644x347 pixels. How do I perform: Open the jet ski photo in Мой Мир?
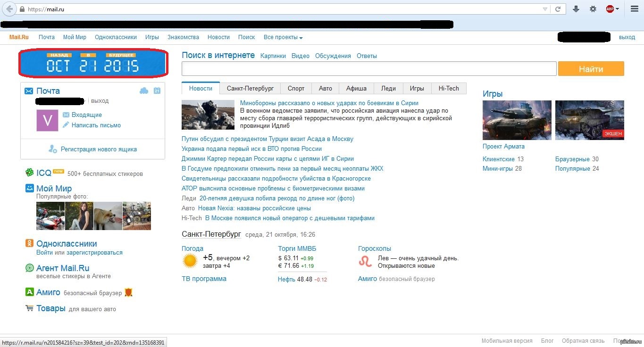(x=50, y=216)
